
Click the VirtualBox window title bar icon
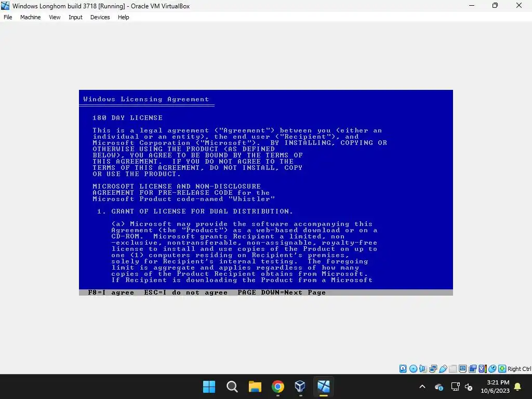[5, 6]
